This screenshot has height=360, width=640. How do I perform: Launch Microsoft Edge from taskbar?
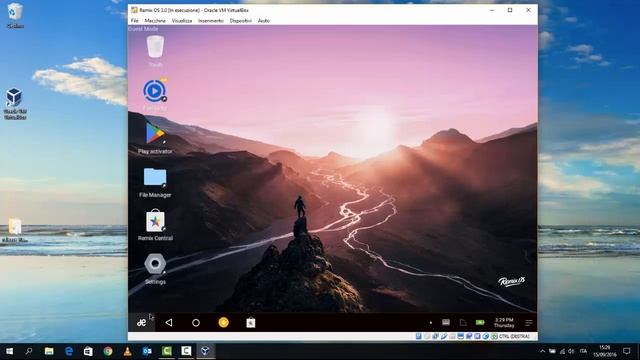69,351
